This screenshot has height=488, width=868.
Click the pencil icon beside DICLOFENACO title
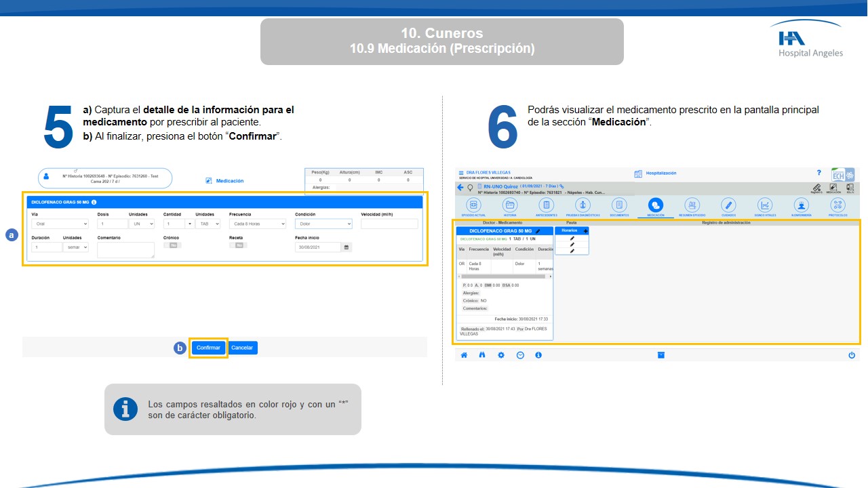point(538,231)
